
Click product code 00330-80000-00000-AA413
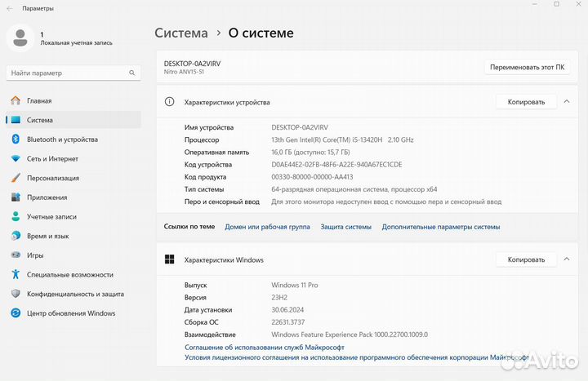[x=312, y=177]
